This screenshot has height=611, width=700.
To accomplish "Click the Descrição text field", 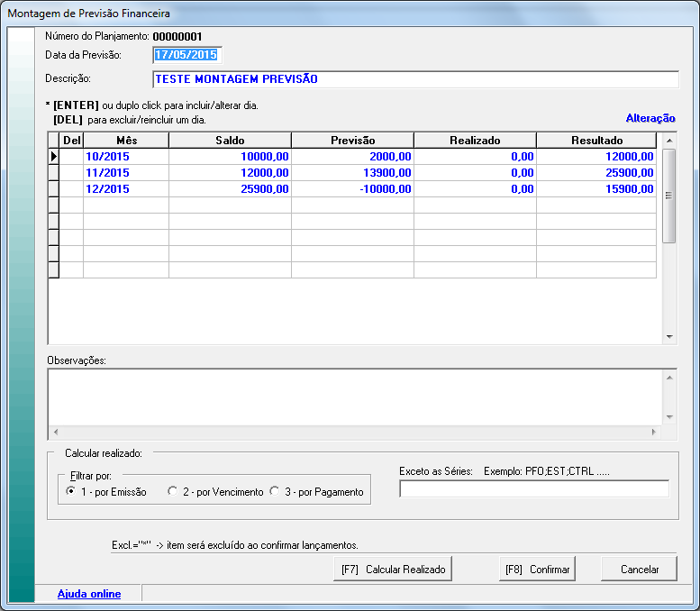I will [x=414, y=79].
